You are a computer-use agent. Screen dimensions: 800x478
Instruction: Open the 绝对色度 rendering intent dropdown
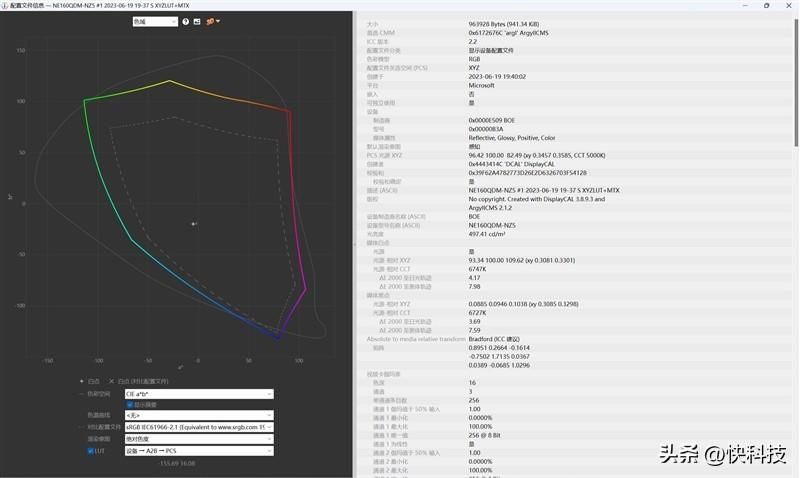(x=199, y=439)
